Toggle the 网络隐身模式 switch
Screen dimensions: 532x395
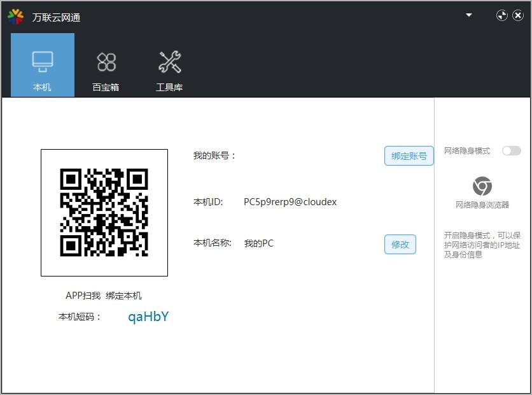(x=511, y=150)
